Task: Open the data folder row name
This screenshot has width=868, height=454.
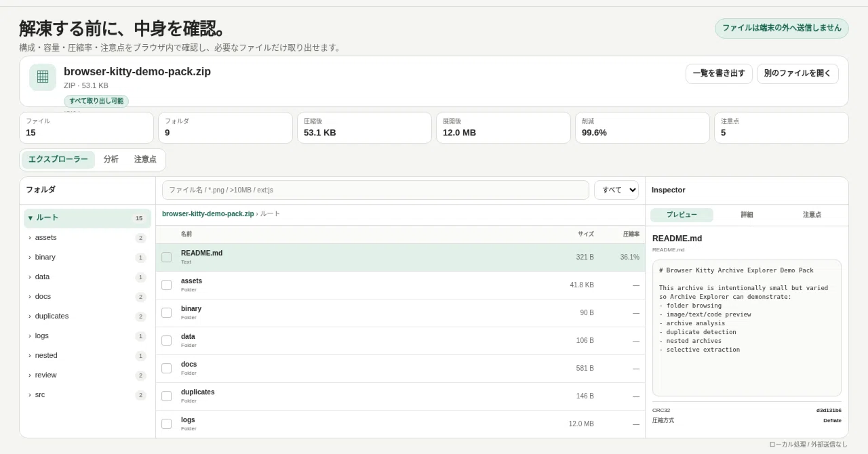Action: [x=188, y=337]
